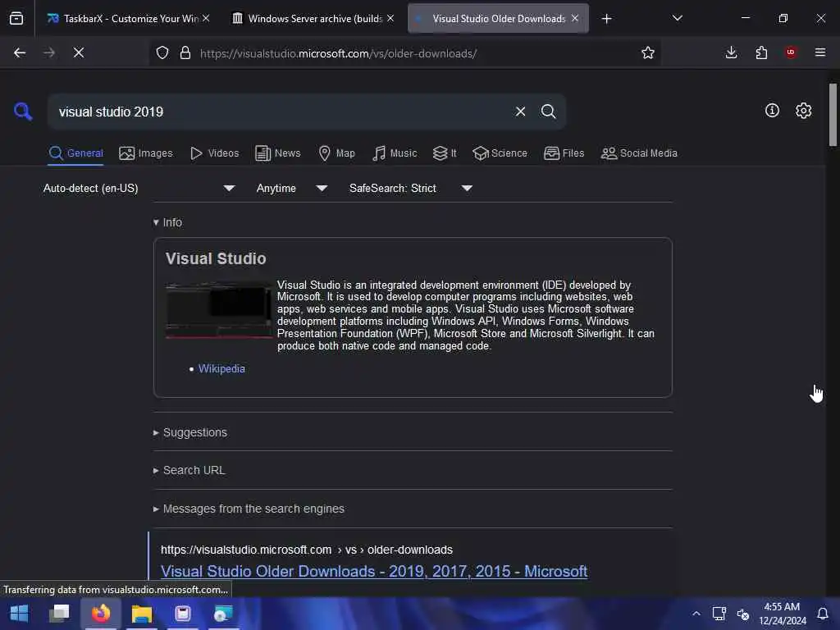Image resolution: width=840 pixels, height=630 pixels.
Task: Switch to the Music category
Action: click(395, 153)
